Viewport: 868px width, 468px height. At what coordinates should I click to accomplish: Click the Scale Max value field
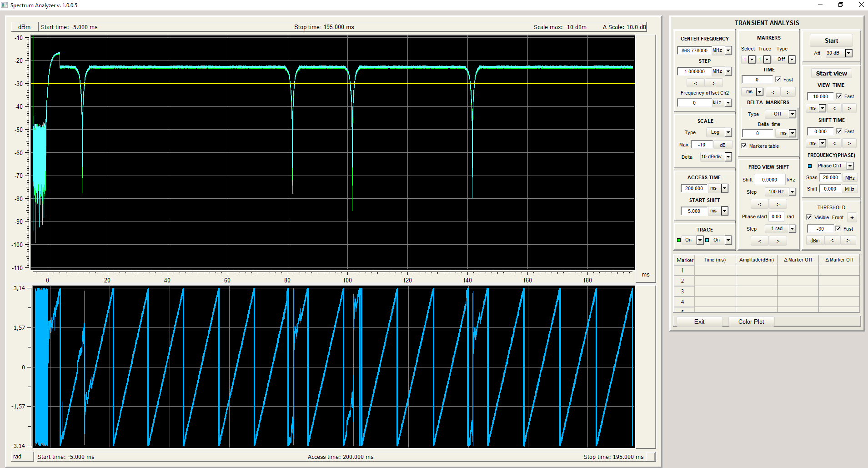[702, 145]
